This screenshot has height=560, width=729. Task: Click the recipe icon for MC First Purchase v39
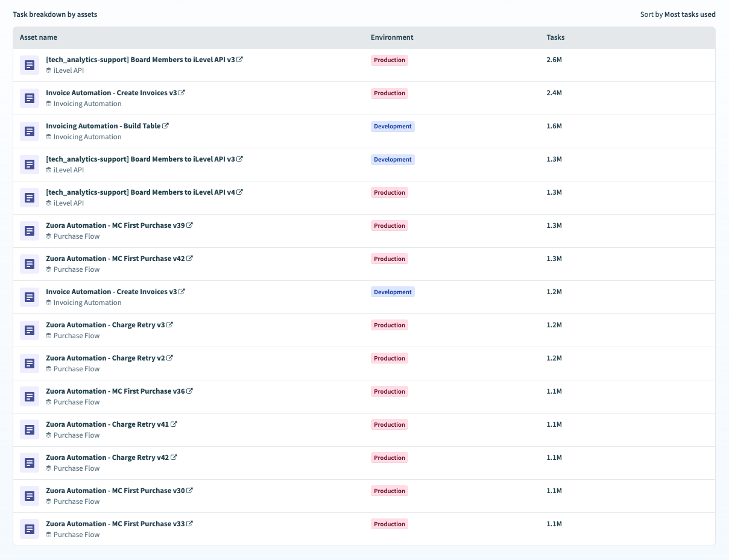pos(30,230)
